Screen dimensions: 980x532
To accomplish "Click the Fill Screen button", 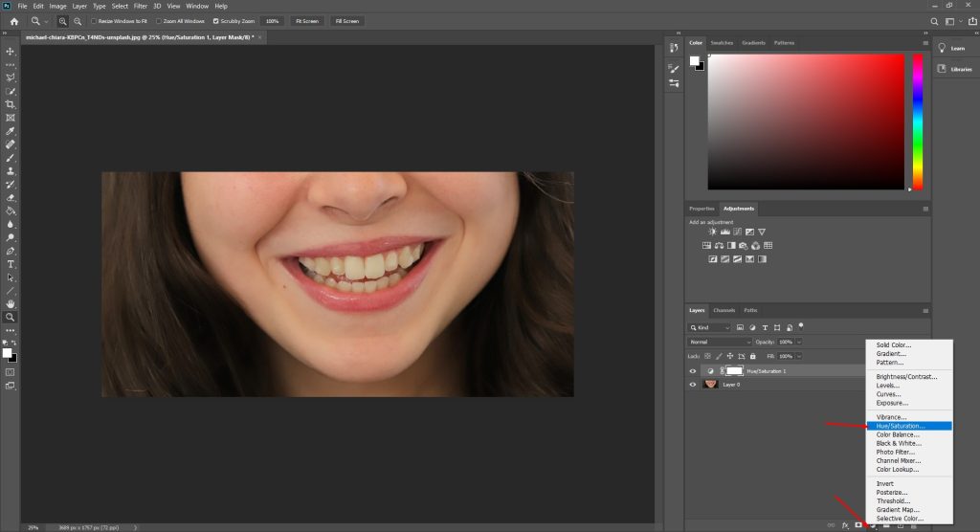I will [346, 20].
